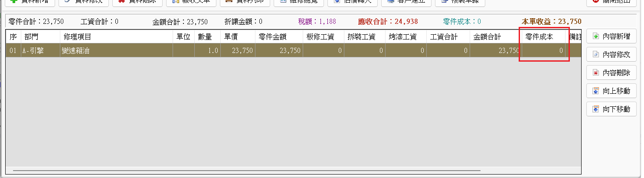Click the 零件金額 cell of row 01

[x=279, y=51]
